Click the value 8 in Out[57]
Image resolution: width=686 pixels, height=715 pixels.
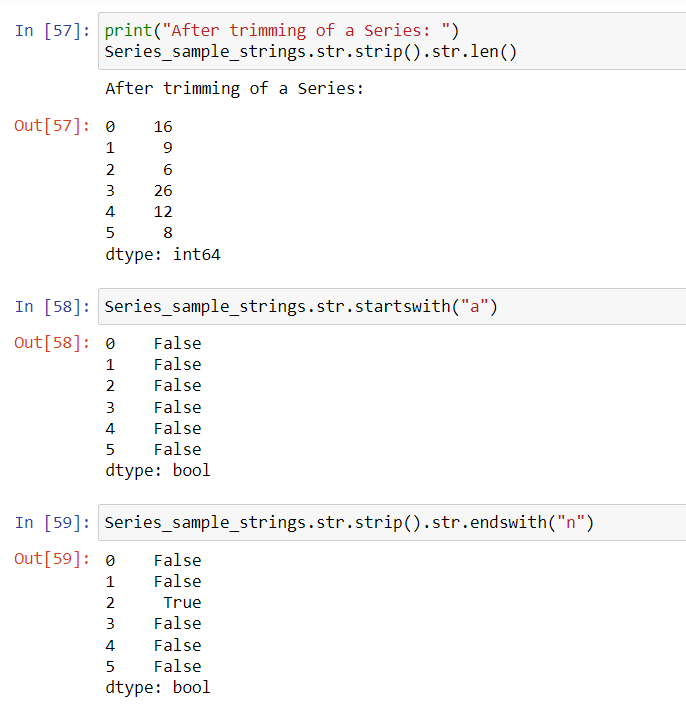tap(168, 233)
